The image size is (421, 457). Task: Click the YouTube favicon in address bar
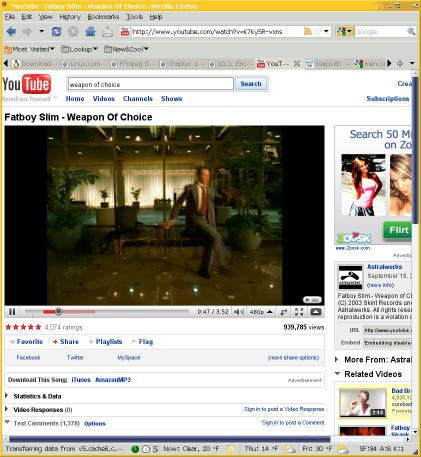[125, 32]
